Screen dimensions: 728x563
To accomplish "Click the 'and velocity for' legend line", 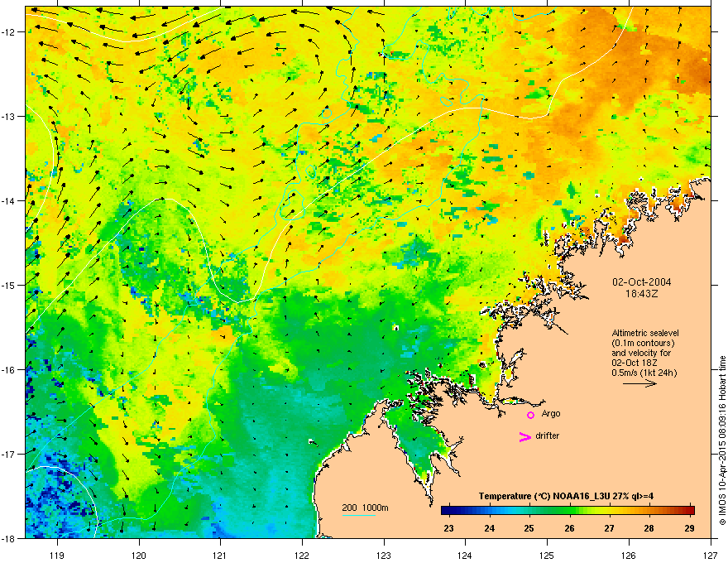I will 641,353.
